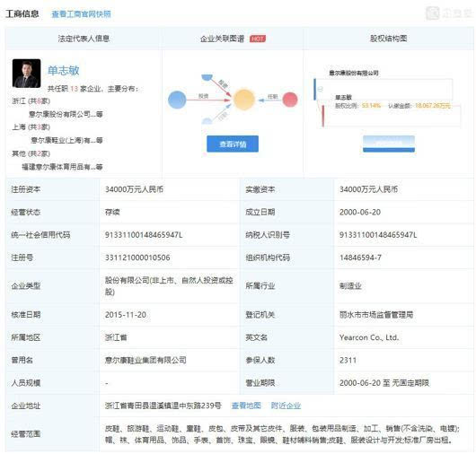Click 意尔康鞋业(上海)有...等 entry
This screenshot has width=476, height=454.
[x=66, y=140]
